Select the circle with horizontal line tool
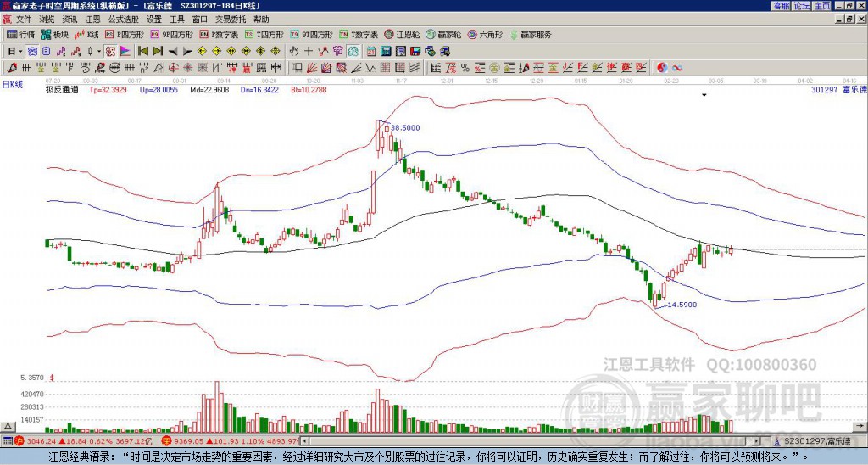 (x=114, y=68)
